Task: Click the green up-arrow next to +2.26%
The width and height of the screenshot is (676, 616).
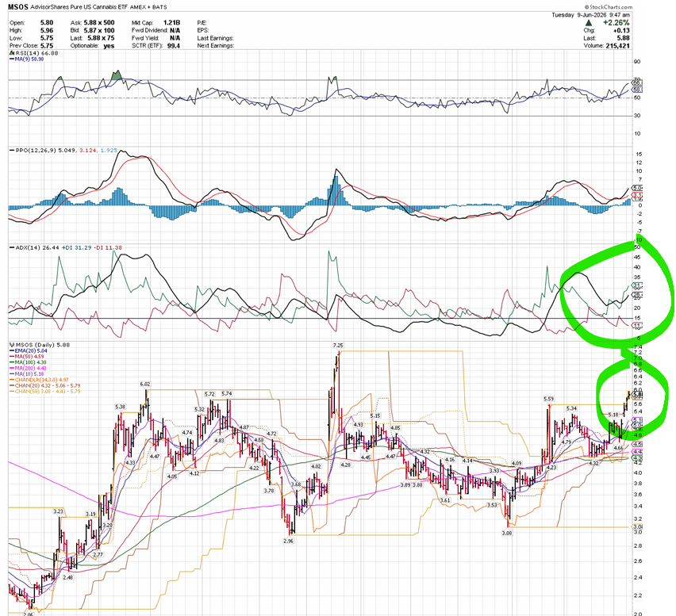Action: point(589,23)
